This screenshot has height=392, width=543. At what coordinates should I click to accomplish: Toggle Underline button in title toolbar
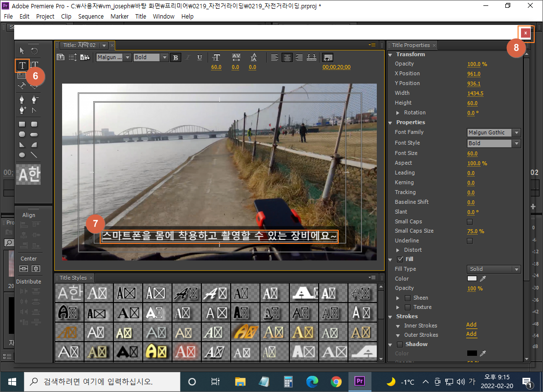pyautogui.click(x=199, y=58)
